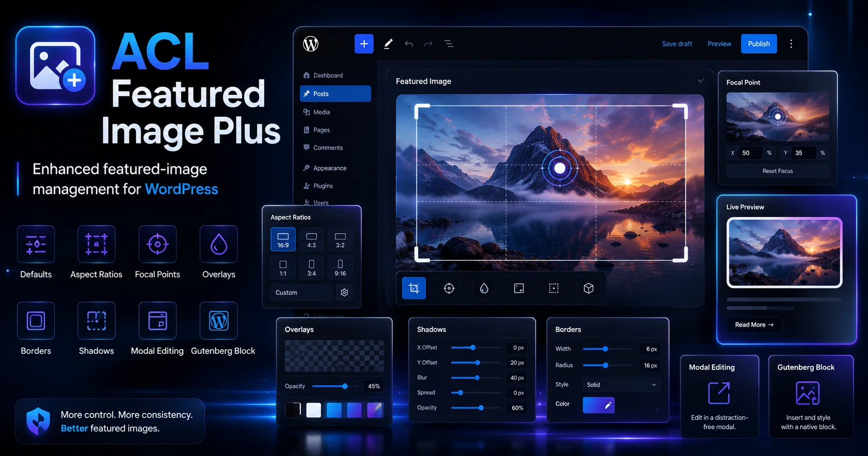Open the border Style dropdown showing Solid
The width and height of the screenshot is (868, 456).
[x=621, y=385]
